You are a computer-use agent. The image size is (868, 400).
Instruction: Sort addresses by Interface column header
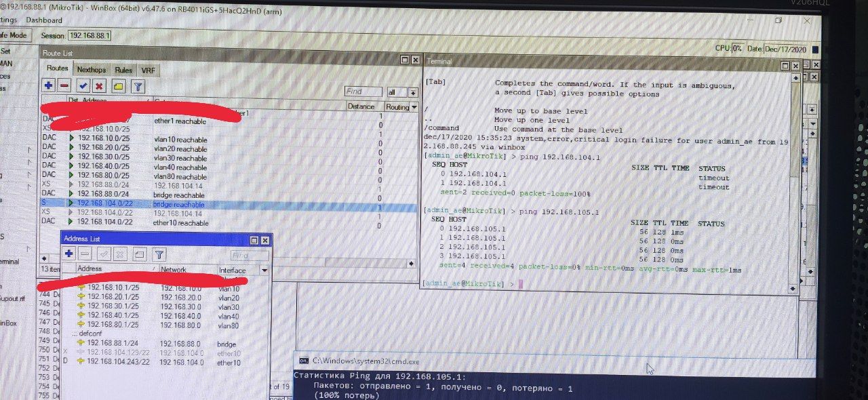click(x=238, y=271)
